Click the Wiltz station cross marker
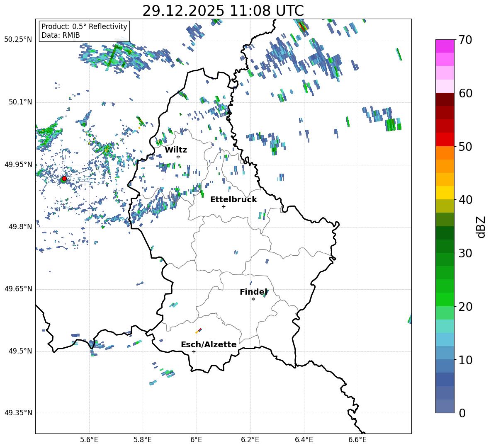This screenshot has height=448, width=491. [x=178, y=157]
